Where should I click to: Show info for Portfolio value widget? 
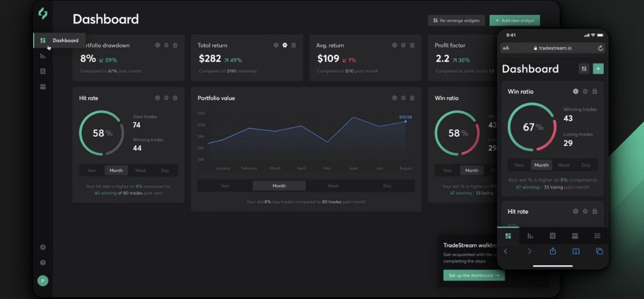[x=394, y=98]
